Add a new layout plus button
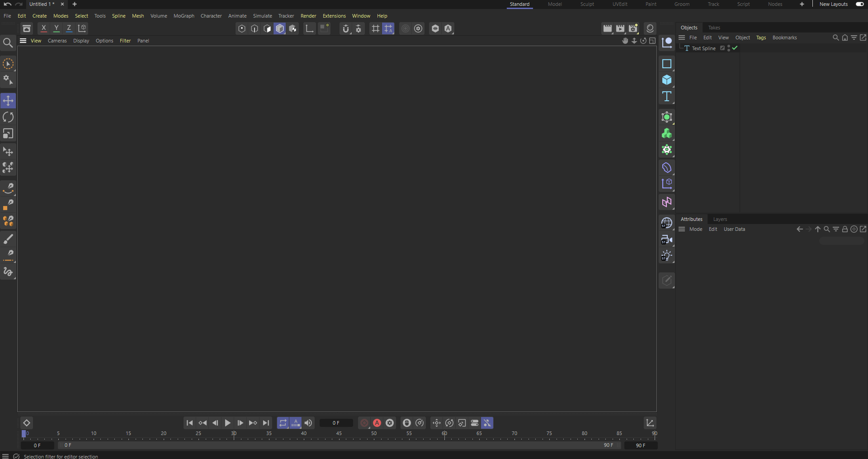This screenshot has width=868, height=459. 802,4
